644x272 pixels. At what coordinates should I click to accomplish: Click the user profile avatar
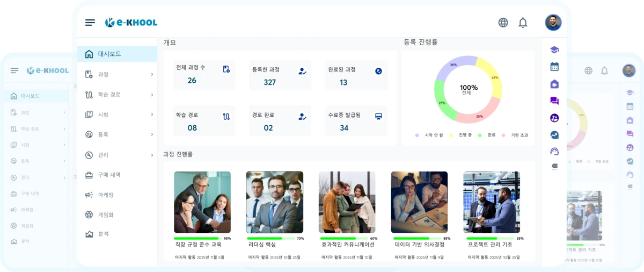click(553, 23)
